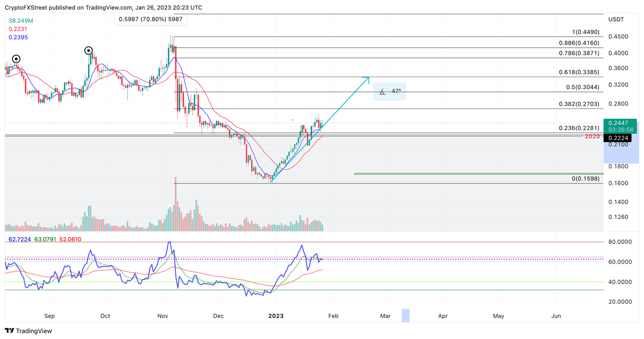Image resolution: width=644 pixels, height=339 pixels.
Task: Click 80.0000 on the RSI axis
Action: (620, 242)
